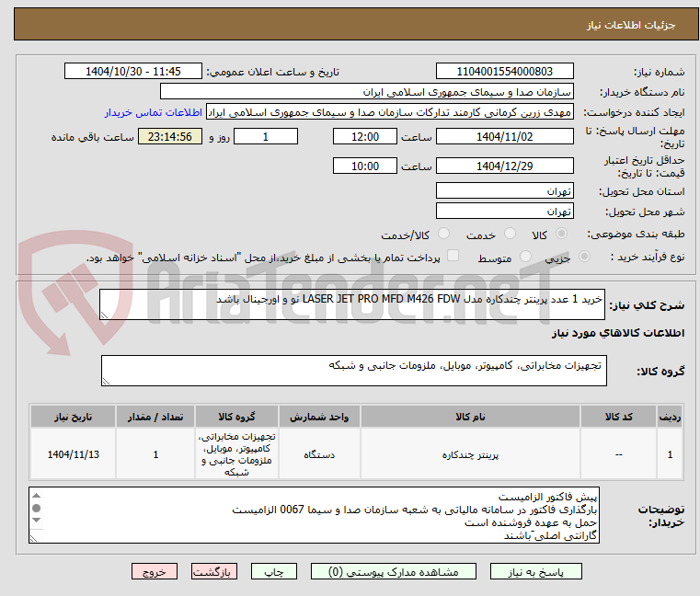
Task: Click the remaining days field showing 1
Action: 266,137
